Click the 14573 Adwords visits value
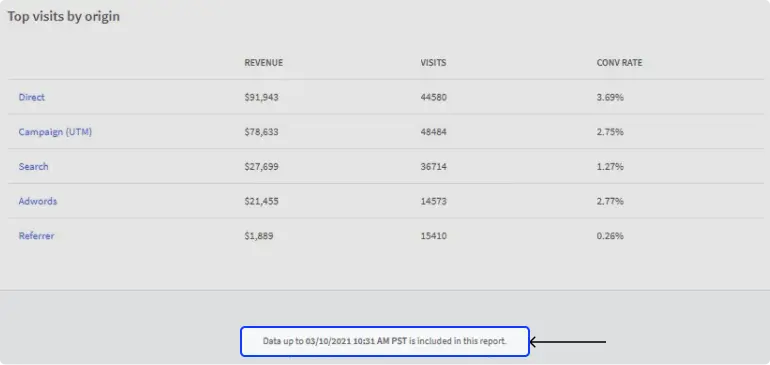The image size is (770, 365). [434, 201]
